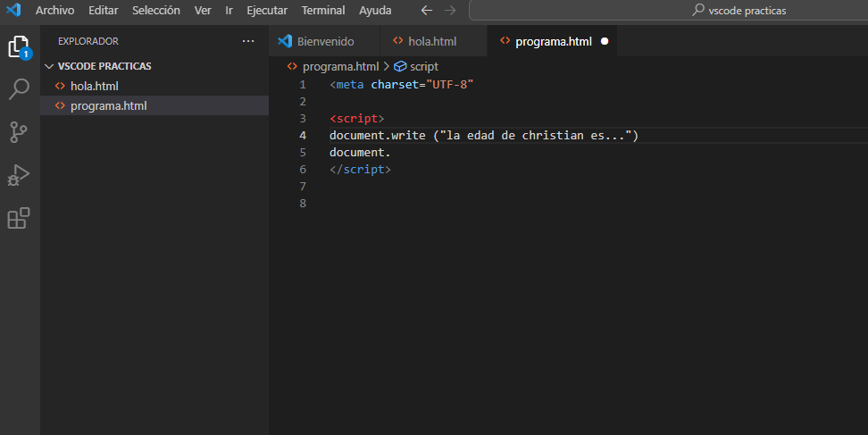The image size is (868, 435).
Task: Switch to the hola.html tab
Action: click(432, 41)
